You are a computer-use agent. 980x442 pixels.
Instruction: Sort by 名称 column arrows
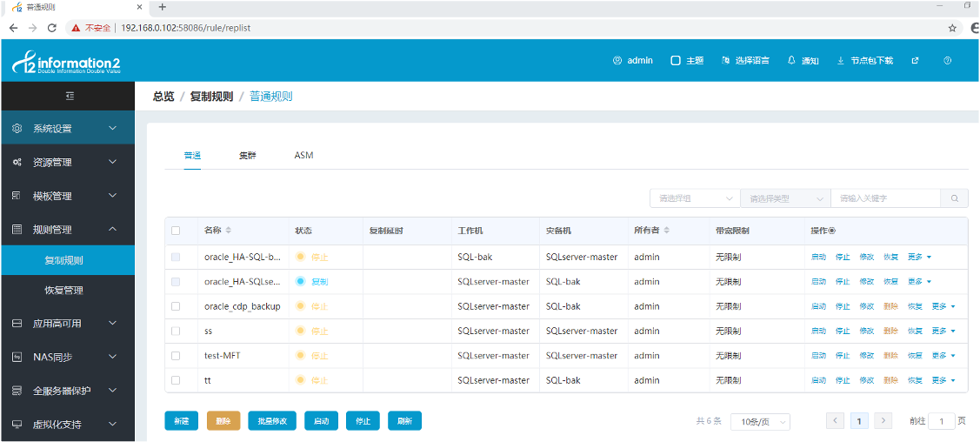[x=228, y=231]
